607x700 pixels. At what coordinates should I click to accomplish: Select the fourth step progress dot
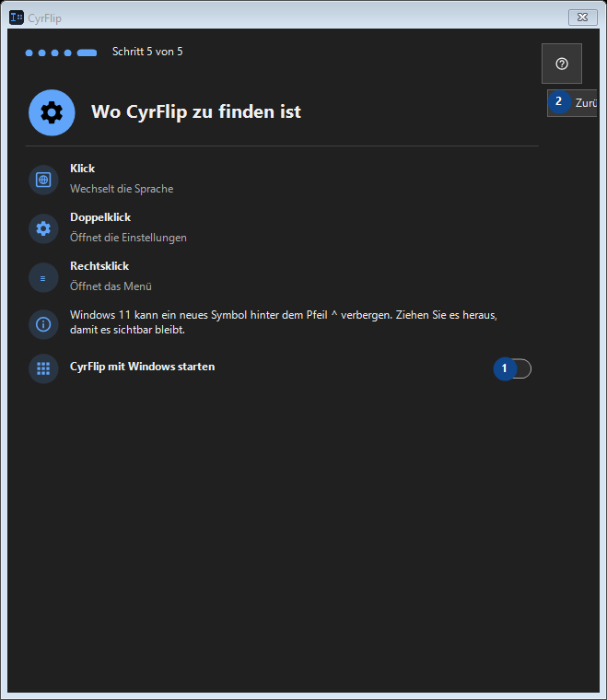tap(68, 52)
